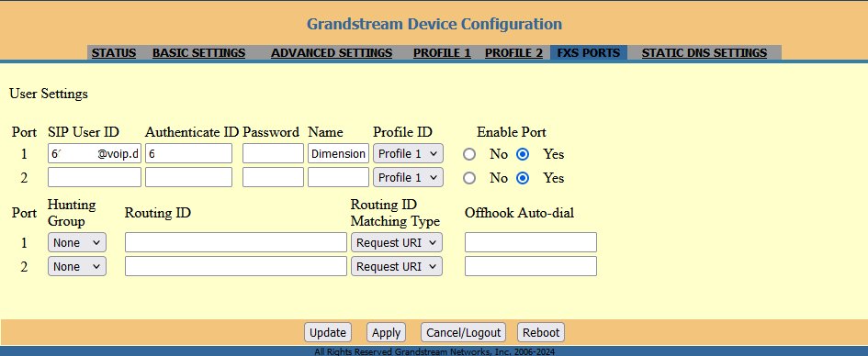Click Port 1 Name field

(x=338, y=153)
